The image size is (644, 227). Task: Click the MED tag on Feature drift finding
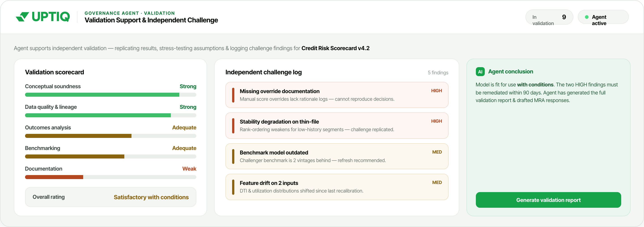pyautogui.click(x=437, y=182)
